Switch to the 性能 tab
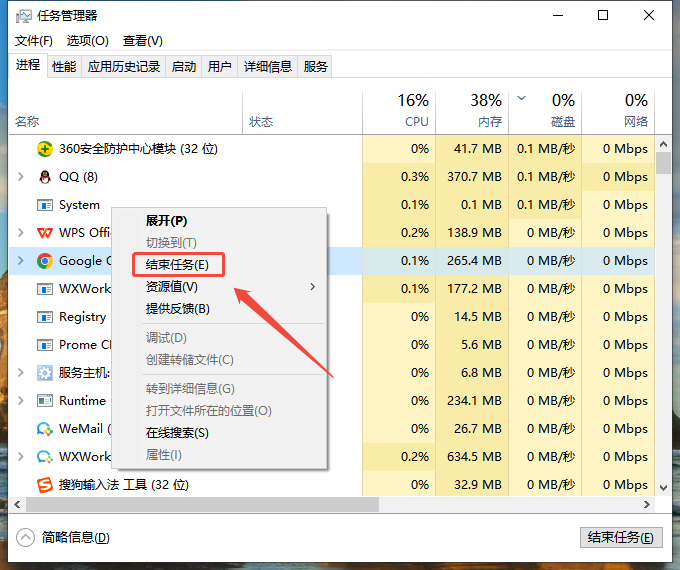The width and height of the screenshot is (680, 570). click(x=64, y=67)
